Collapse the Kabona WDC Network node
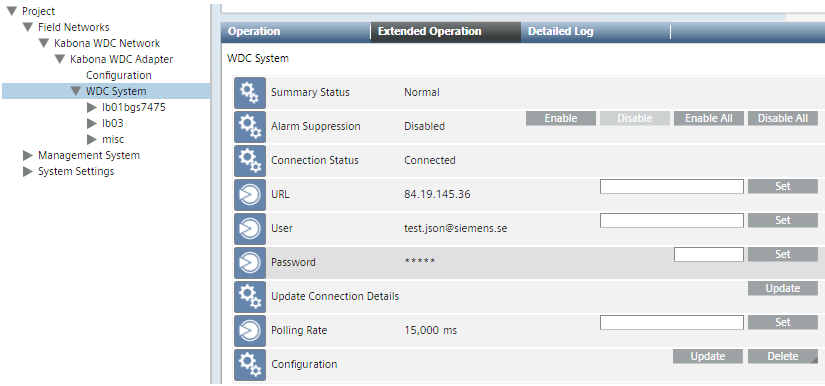The width and height of the screenshot is (825, 386). [44, 43]
